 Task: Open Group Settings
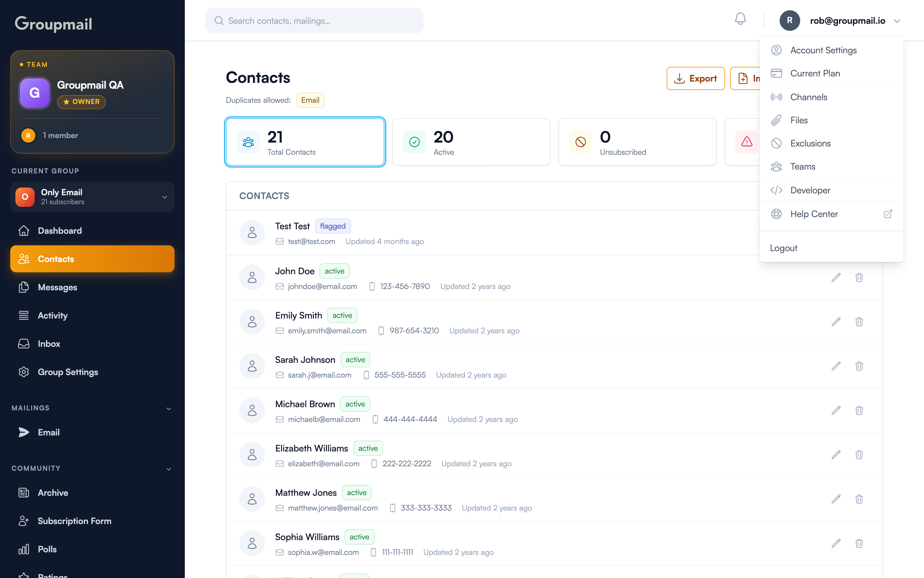tap(92, 372)
